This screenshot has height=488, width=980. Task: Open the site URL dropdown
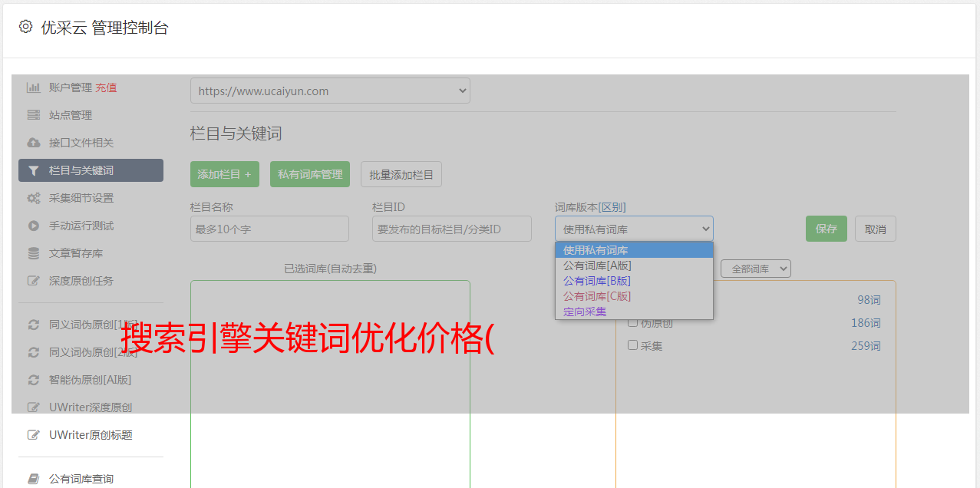coord(330,91)
